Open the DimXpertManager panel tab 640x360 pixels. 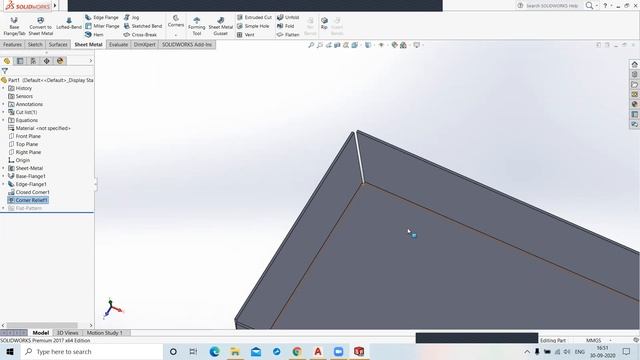(47, 61)
